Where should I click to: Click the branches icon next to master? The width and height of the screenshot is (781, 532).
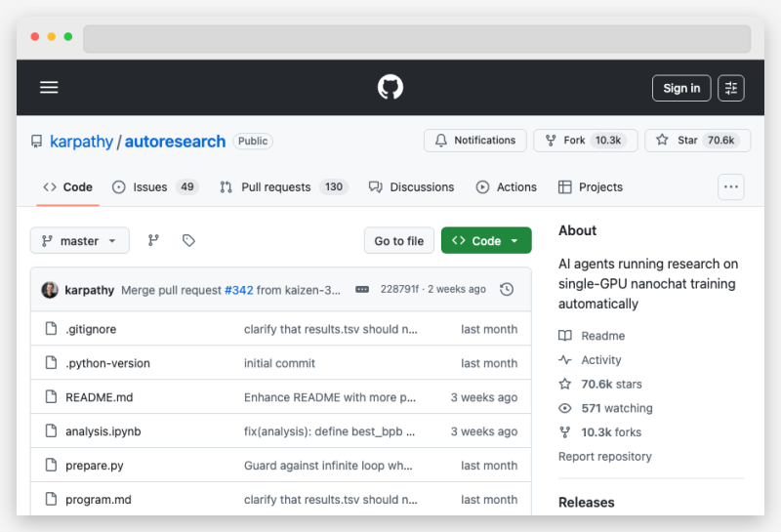(153, 241)
